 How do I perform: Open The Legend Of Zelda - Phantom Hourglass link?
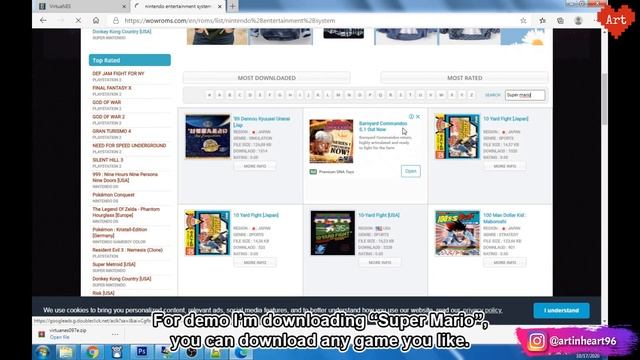(126, 212)
